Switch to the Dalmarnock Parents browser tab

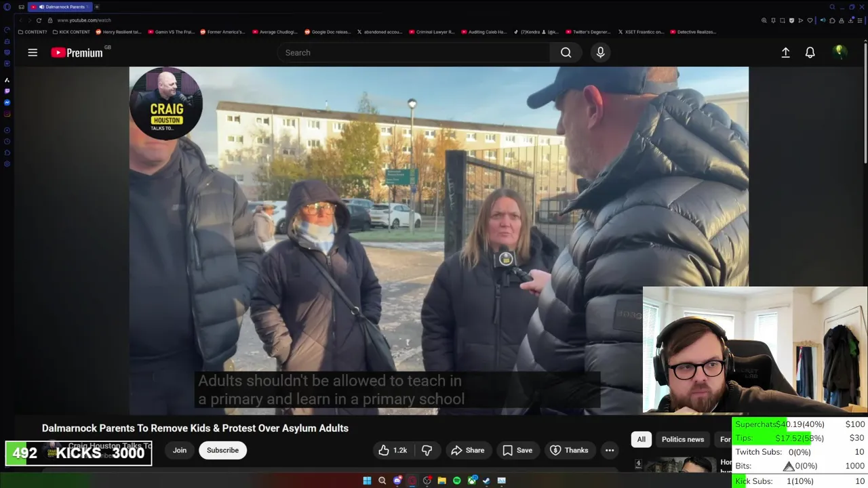pos(60,7)
